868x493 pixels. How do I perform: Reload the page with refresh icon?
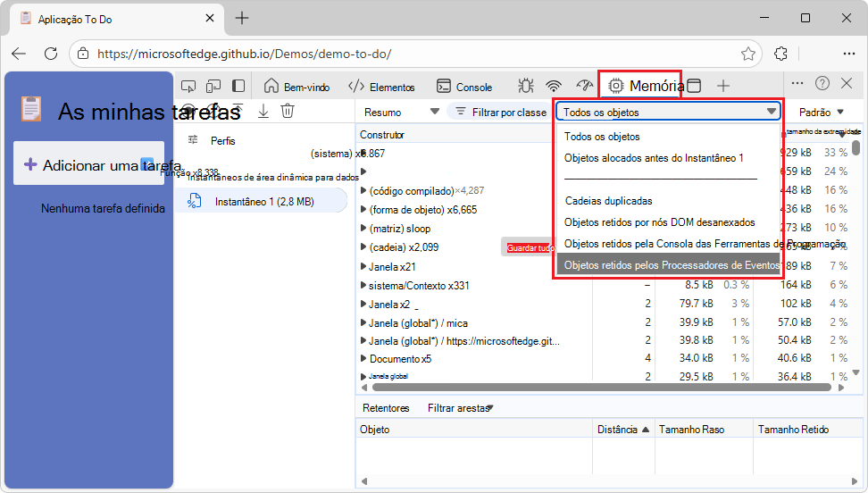50,54
